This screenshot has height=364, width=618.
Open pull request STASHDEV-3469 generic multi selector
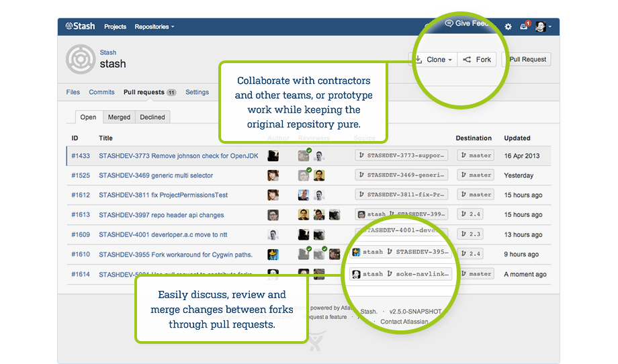pyautogui.click(x=156, y=175)
